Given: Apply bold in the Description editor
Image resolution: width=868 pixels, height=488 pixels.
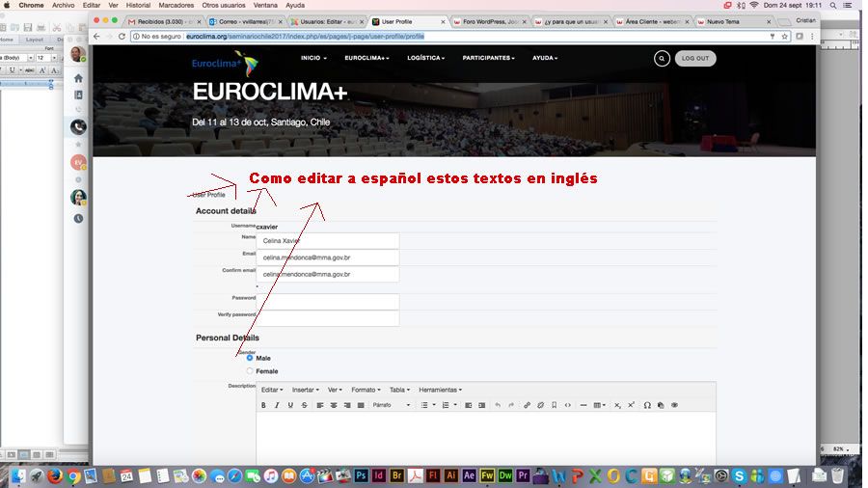Looking at the screenshot, I should [x=263, y=405].
